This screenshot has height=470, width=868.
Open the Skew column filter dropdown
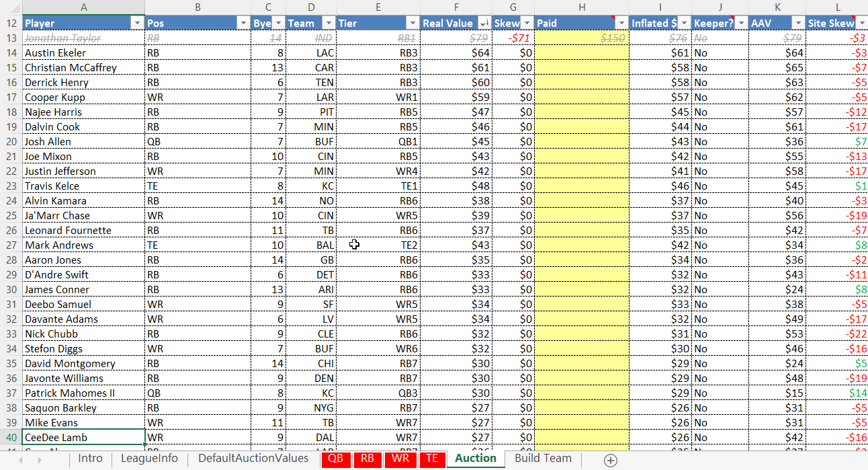[527, 23]
